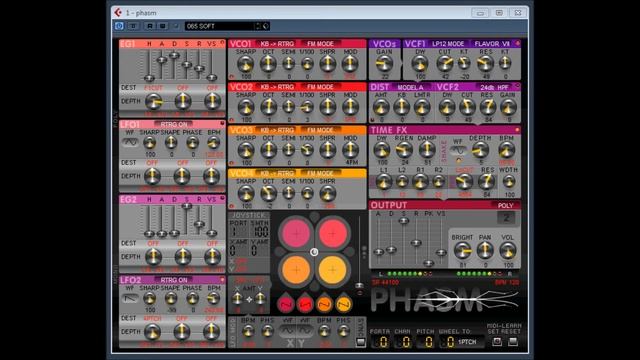Click the VCO3 FM MODE button

pyautogui.click(x=320, y=130)
